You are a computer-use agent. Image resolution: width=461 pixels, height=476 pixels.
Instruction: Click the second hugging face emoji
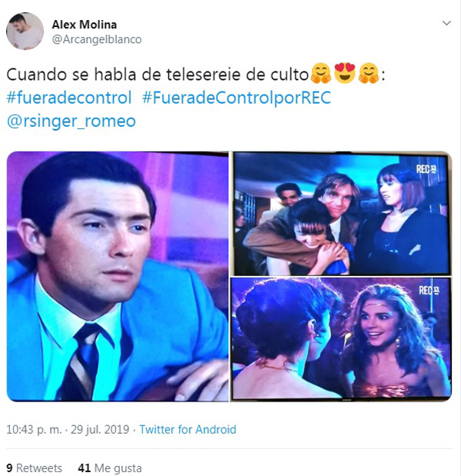(x=369, y=73)
